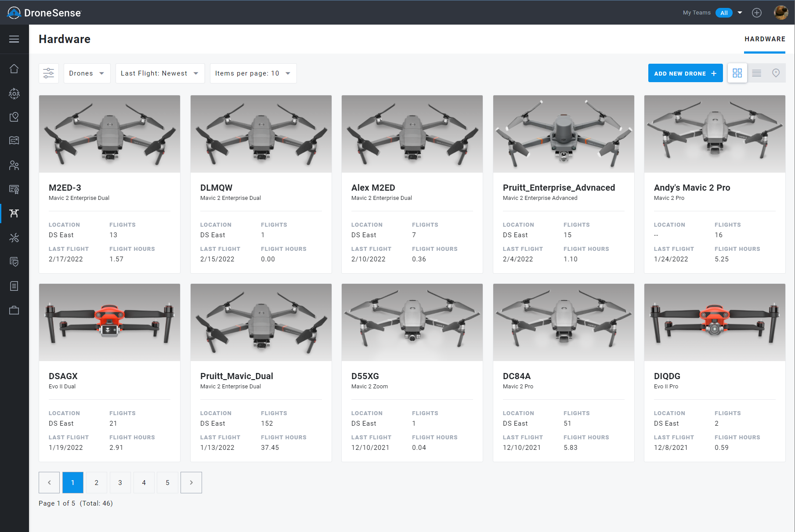Open the certificate-list sidebar icon

[x=14, y=189]
